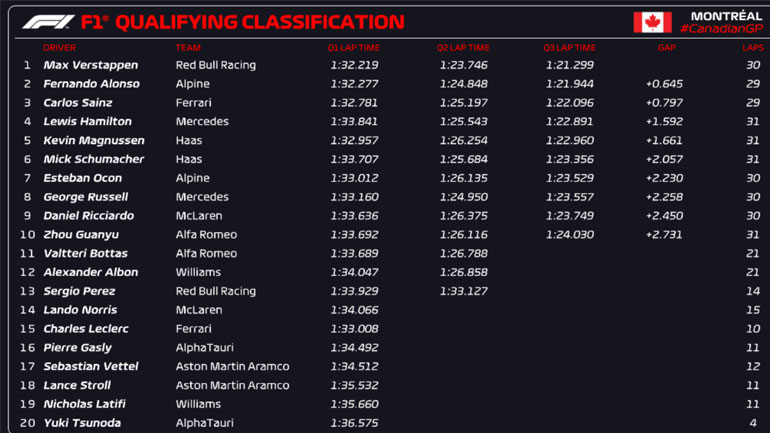
Task: Click the Q2 LAP TIME header
Action: click(x=463, y=47)
